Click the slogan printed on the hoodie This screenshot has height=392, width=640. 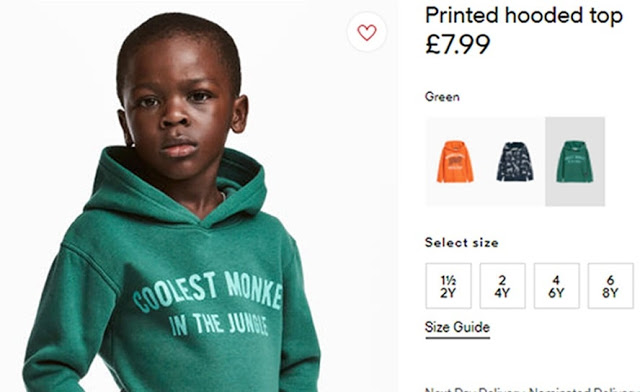click(208, 304)
